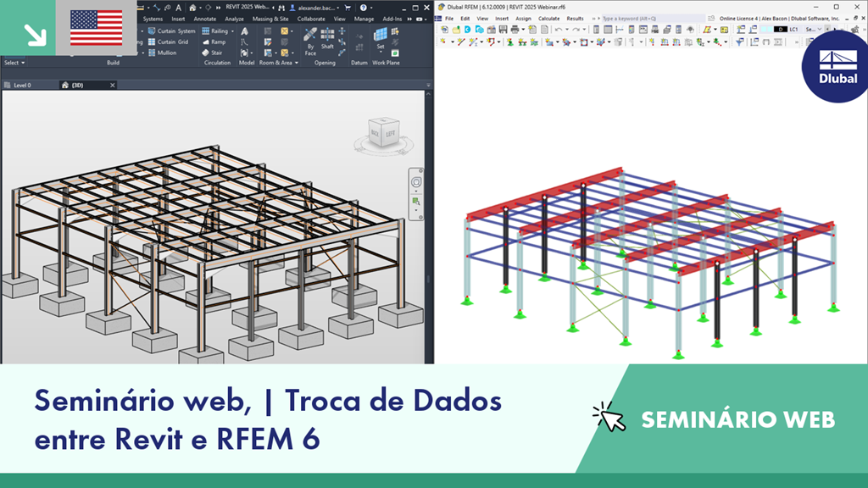
Task: Open the Railing dropdown arrow
Action: pyautogui.click(x=232, y=30)
